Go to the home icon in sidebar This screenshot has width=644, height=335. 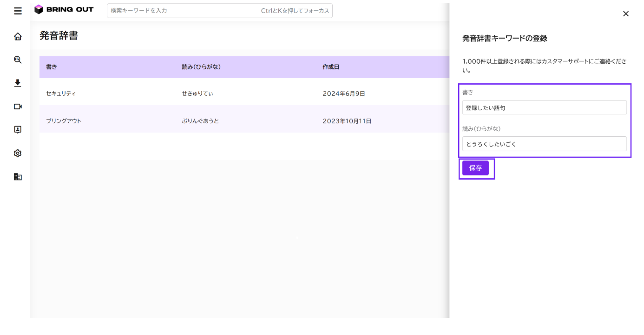pos(18,36)
